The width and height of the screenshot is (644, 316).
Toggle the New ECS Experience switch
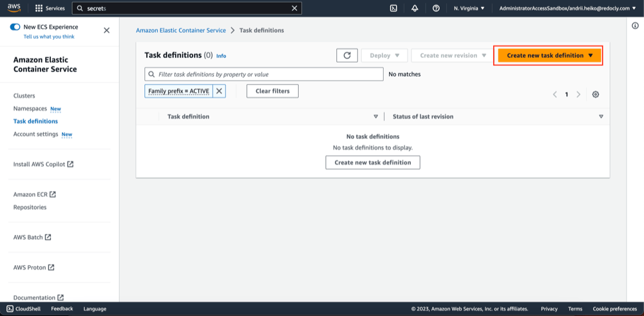[x=15, y=27]
